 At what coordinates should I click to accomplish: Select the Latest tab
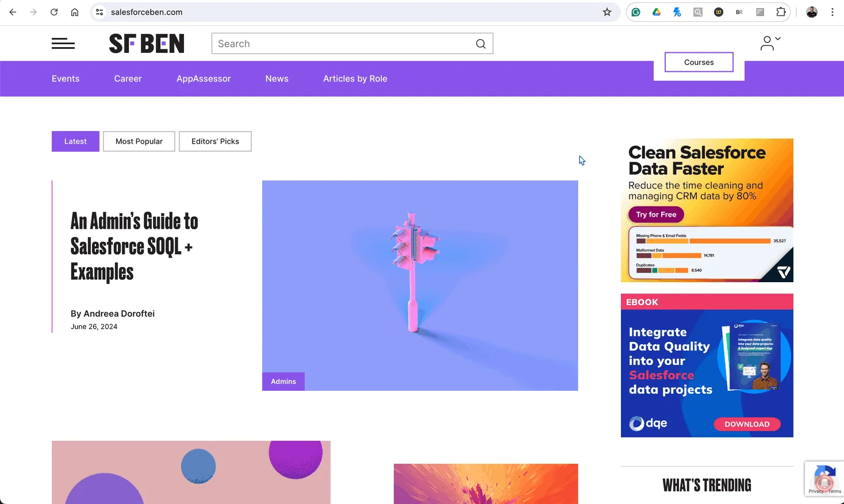pyautogui.click(x=75, y=141)
